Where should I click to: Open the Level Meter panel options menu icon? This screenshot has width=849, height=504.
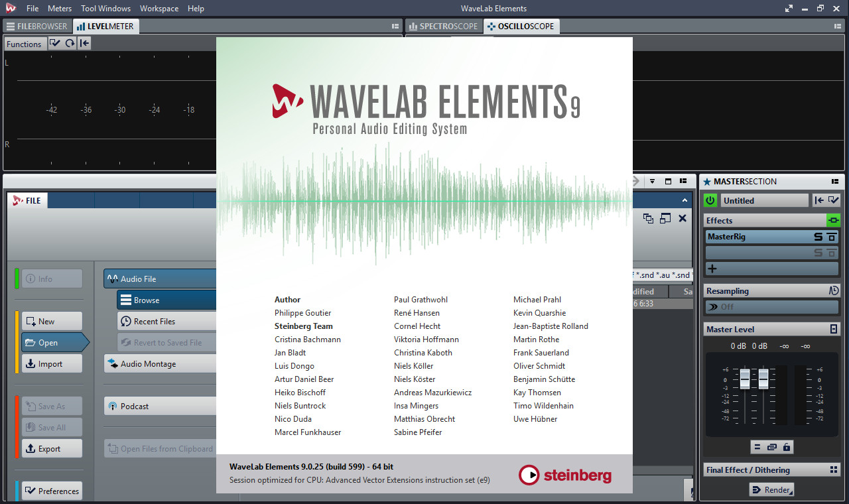pos(395,27)
